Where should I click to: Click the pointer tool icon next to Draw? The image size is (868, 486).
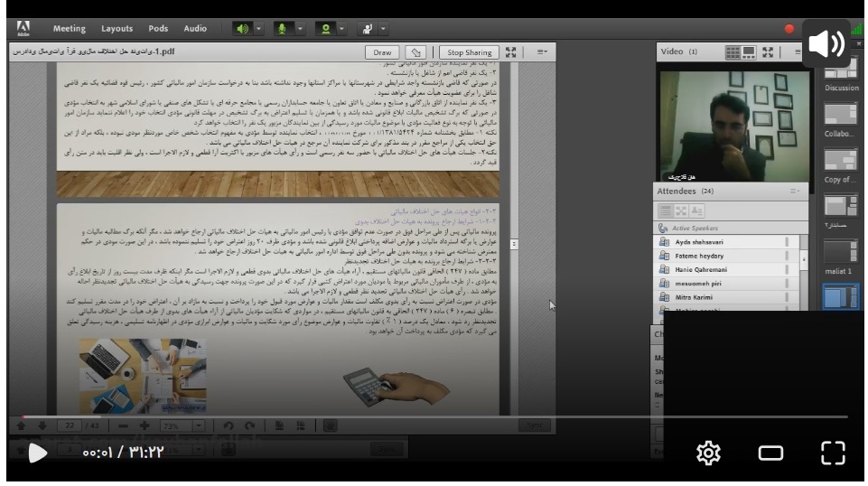point(415,52)
